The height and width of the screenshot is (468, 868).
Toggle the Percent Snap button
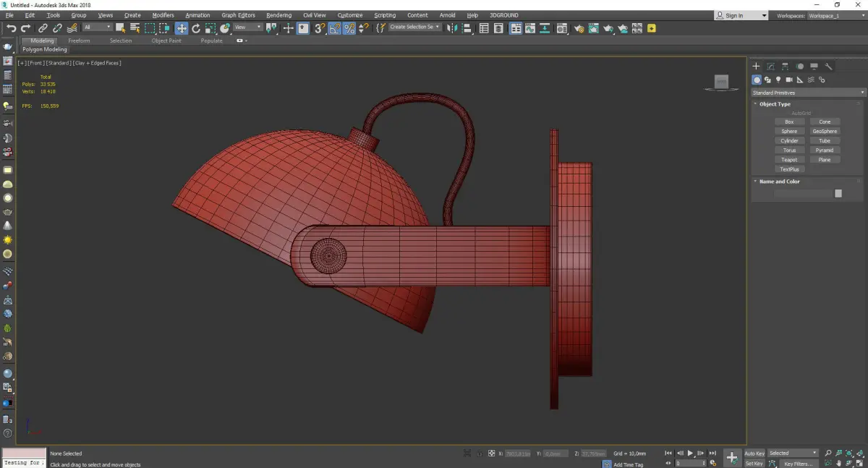coord(349,28)
